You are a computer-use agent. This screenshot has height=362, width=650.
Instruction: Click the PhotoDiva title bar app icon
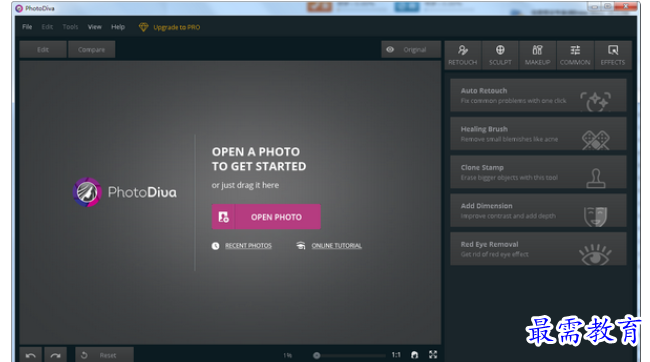(x=19, y=8)
